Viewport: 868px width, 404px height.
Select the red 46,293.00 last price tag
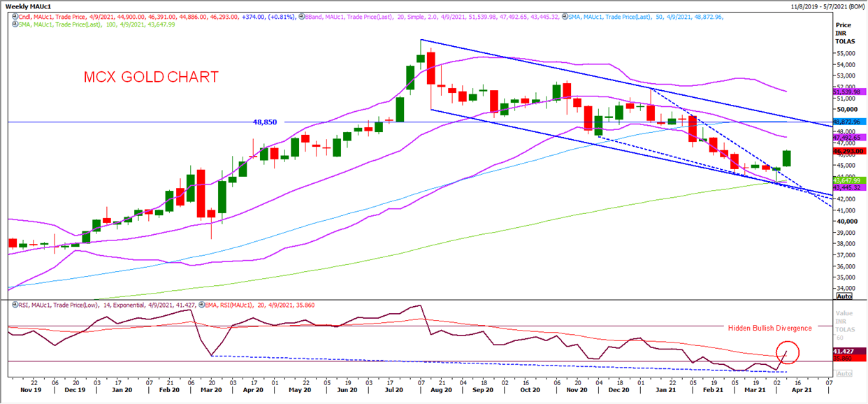click(x=850, y=150)
